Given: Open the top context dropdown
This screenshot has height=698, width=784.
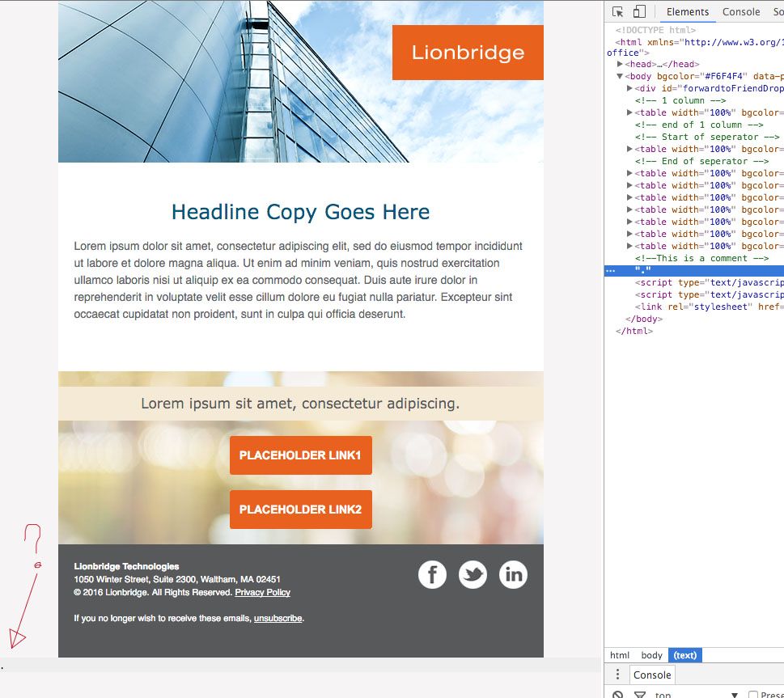Looking at the screenshot, I should (696, 695).
